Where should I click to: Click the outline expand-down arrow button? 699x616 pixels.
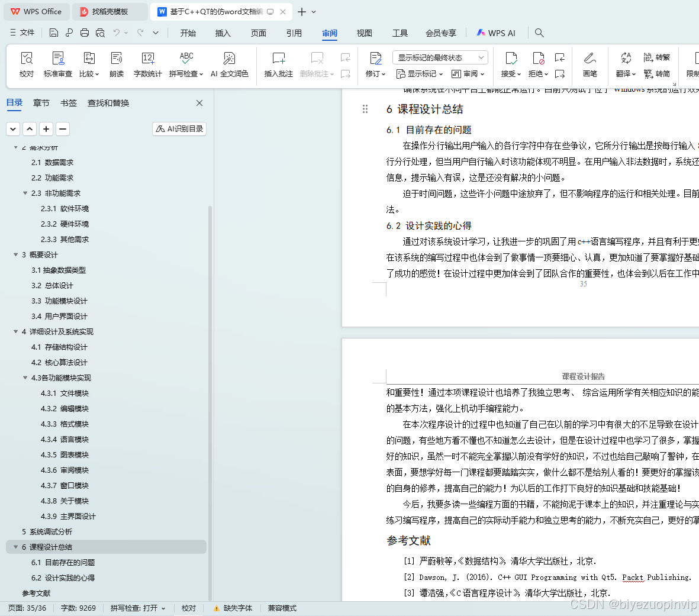click(x=13, y=129)
